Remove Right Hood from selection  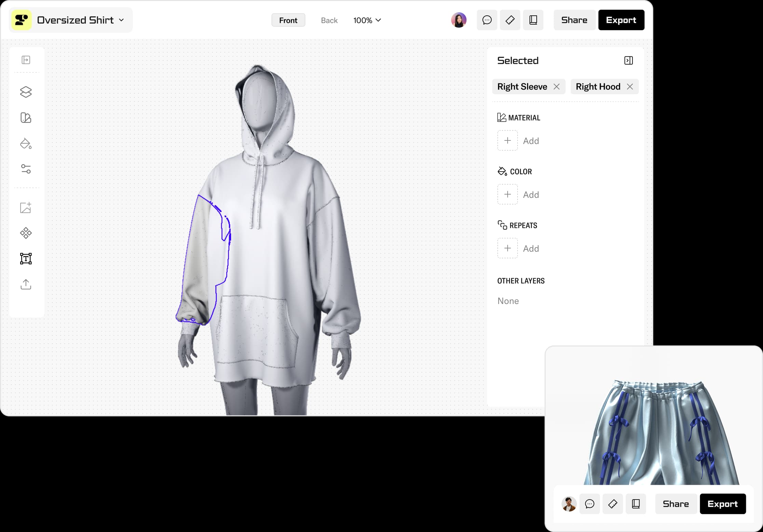[x=630, y=87]
